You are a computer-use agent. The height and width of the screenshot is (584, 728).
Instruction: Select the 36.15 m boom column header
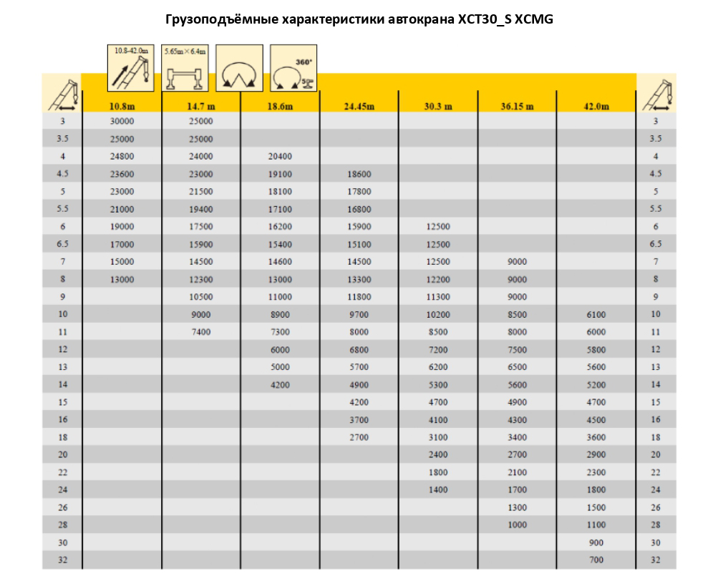(517, 107)
